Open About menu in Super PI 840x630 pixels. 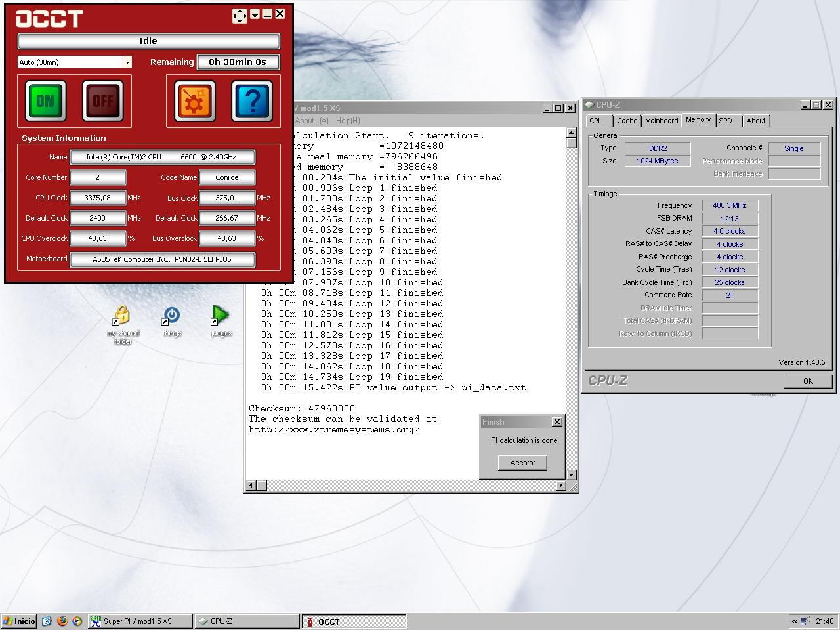pos(311,121)
